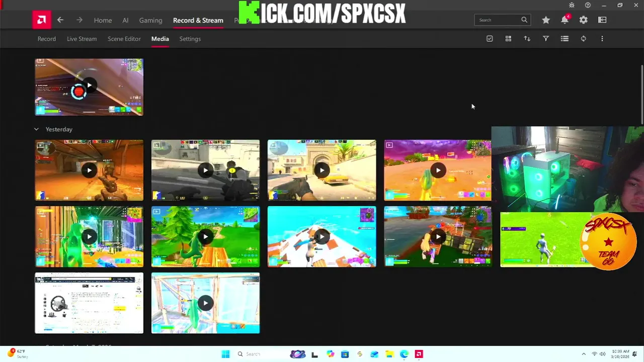Open Microsoft Edge from the taskbar
Viewport: 644px width, 362px height.
click(404, 354)
